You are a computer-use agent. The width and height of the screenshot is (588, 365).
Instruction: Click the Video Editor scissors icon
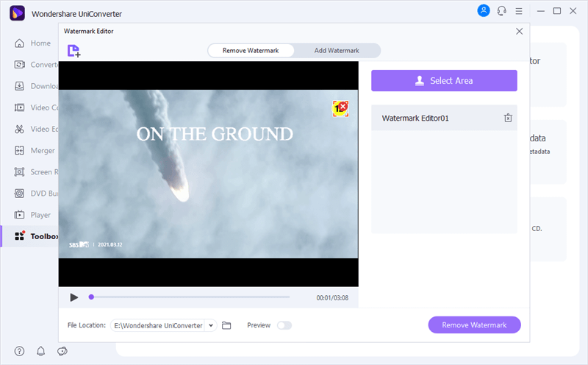(x=19, y=129)
